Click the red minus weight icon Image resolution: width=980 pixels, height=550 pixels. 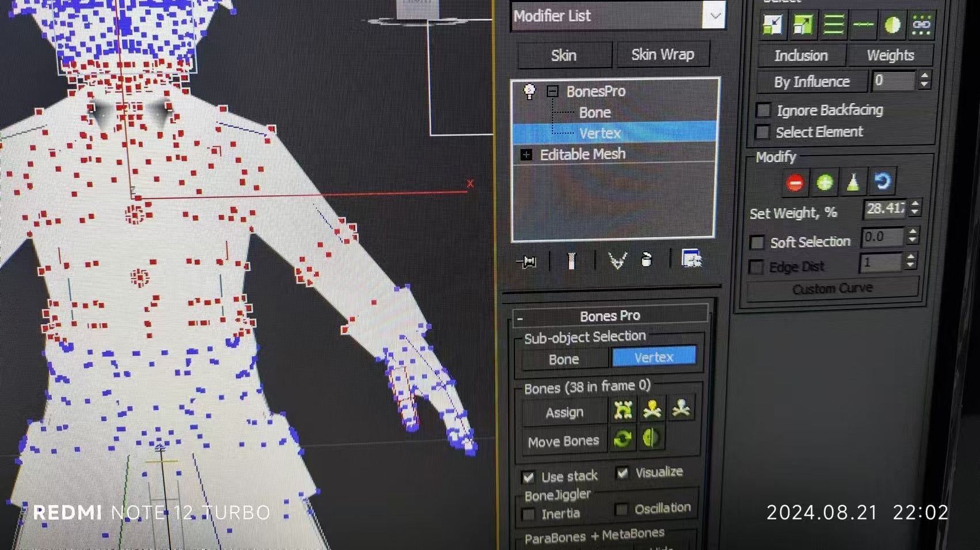[795, 183]
